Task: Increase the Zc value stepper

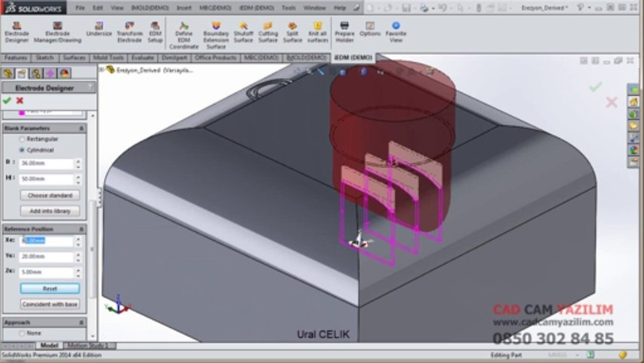Action: 78,270
